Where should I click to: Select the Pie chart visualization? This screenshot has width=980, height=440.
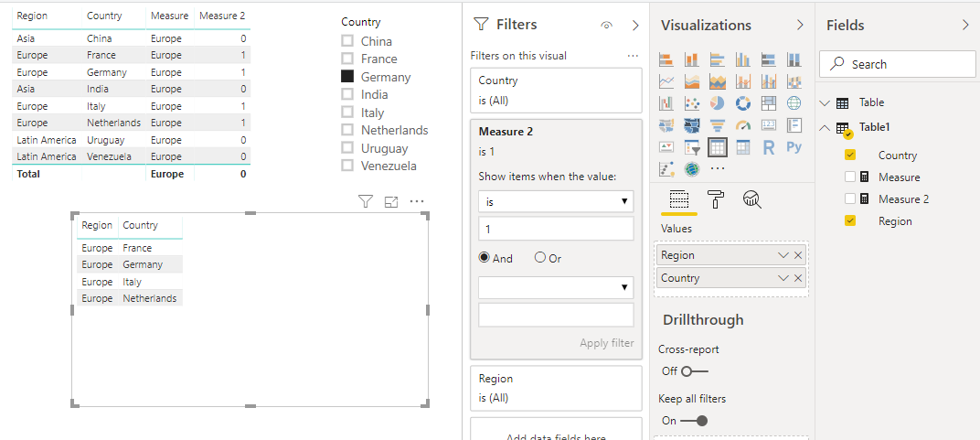718,102
